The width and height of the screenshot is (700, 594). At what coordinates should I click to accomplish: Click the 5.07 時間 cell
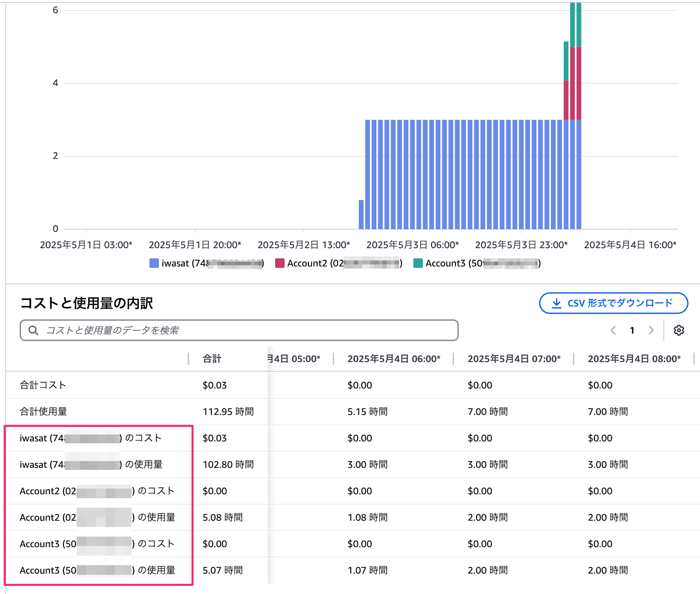pyautogui.click(x=223, y=570)
